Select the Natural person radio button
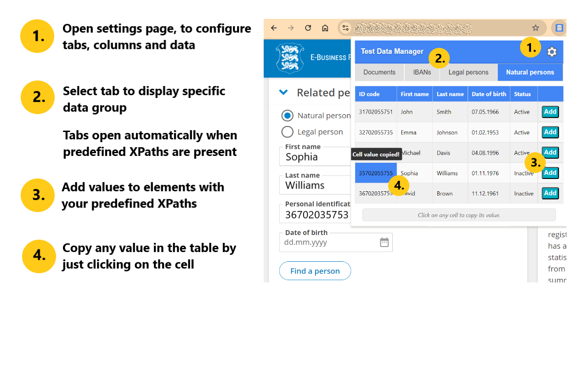Viewport: 588px width, 368px height. point(287,115)
